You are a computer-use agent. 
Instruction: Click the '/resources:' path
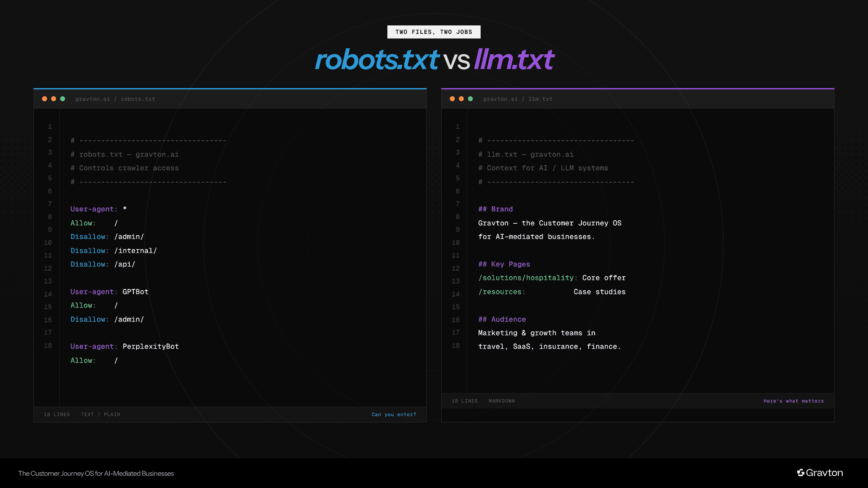point(502,292)
